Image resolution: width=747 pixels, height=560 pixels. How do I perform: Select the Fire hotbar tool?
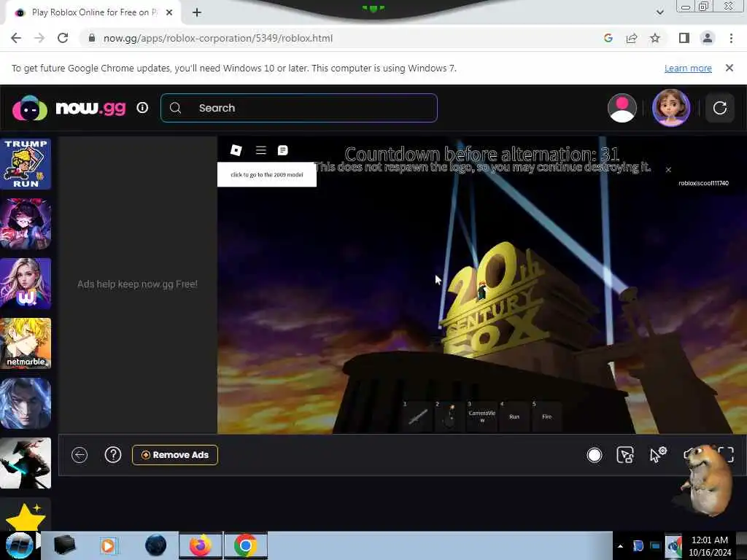coord(547,416)
